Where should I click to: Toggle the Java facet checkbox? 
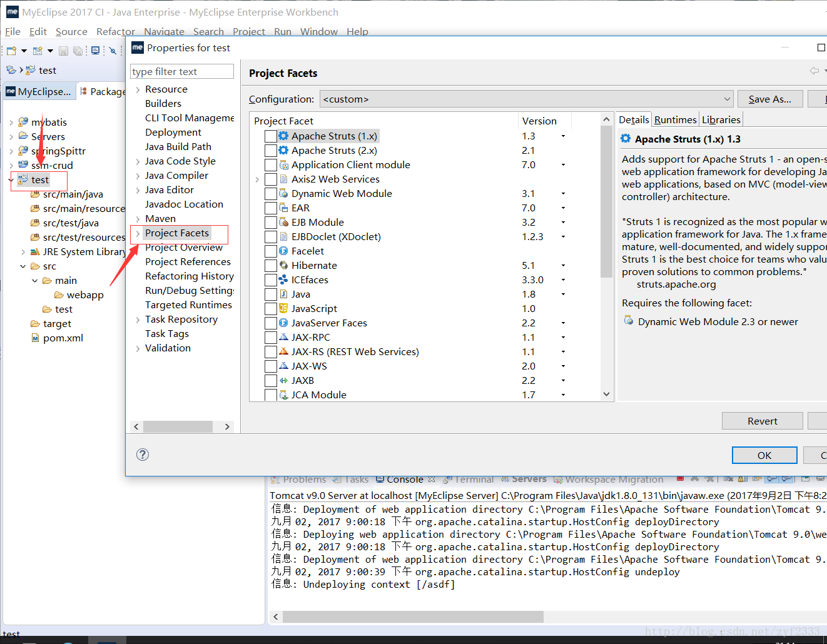pyautogui.click(x=270, y=294)
